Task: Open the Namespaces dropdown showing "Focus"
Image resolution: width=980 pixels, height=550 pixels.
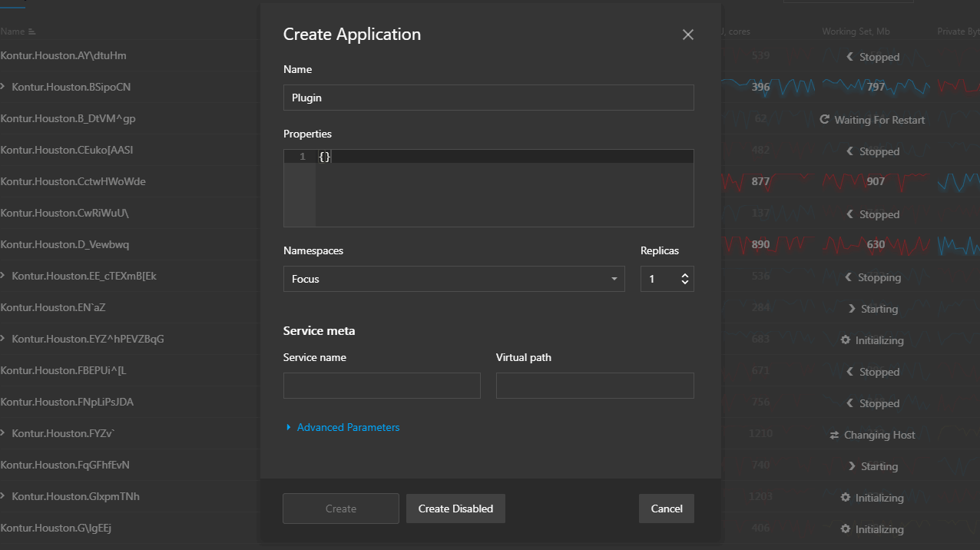Action: pyautogui.click(x=454, y=279)
